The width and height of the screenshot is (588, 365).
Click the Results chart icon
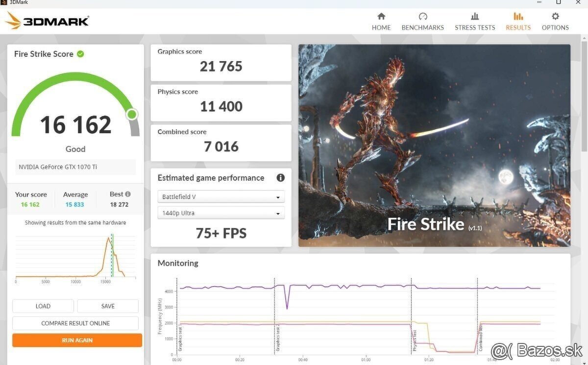518,16
